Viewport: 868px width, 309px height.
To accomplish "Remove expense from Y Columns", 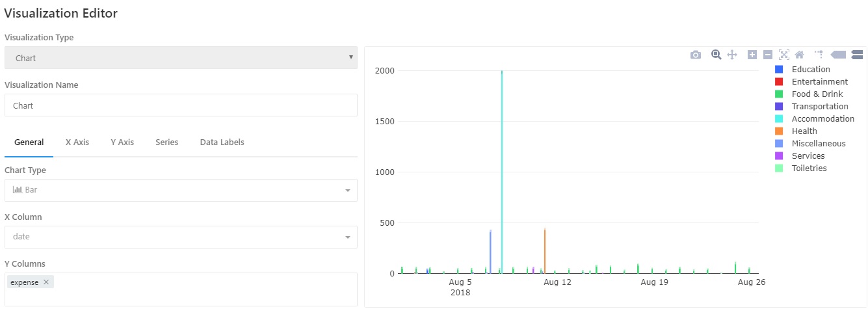I will [46, 282].
